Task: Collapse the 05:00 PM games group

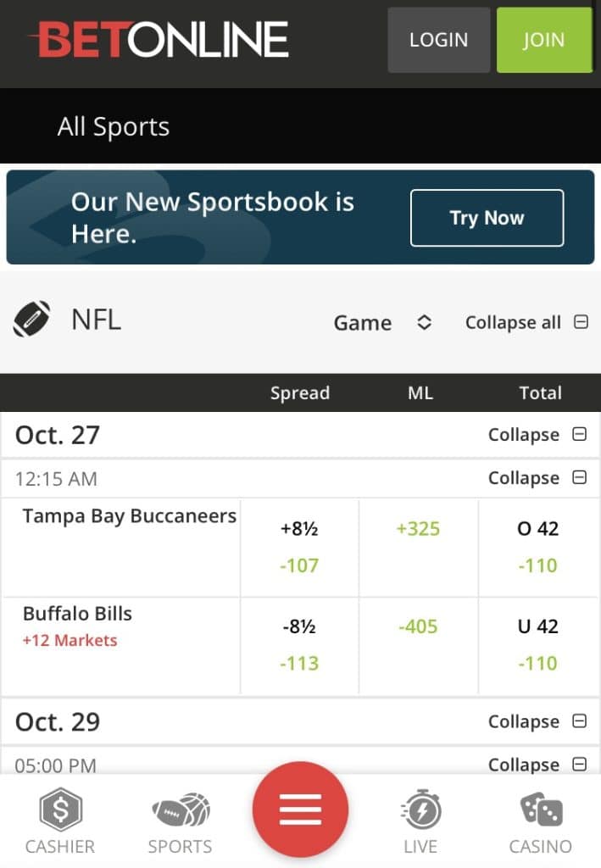Action: point(579,765)
